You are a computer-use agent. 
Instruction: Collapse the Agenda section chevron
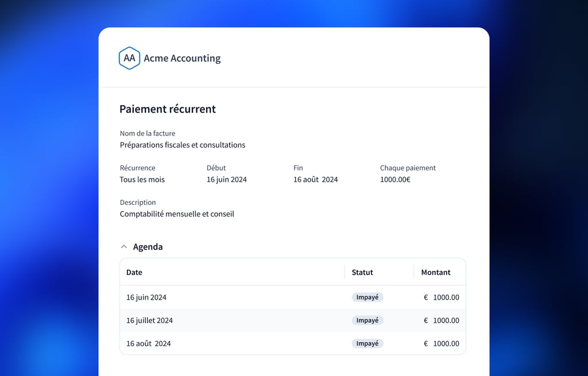click(123, 247)
